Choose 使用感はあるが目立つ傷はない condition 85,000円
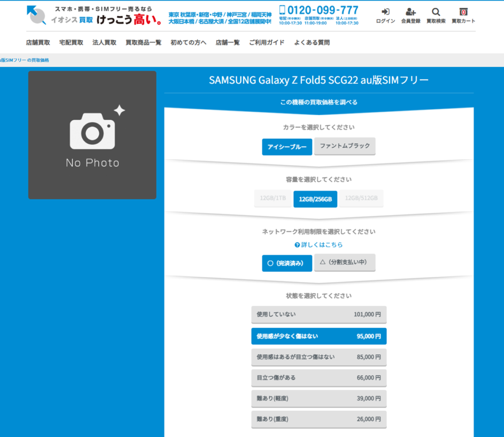This screenshot has height=437, width=504. pyautogui.click(x=319, y=357)
